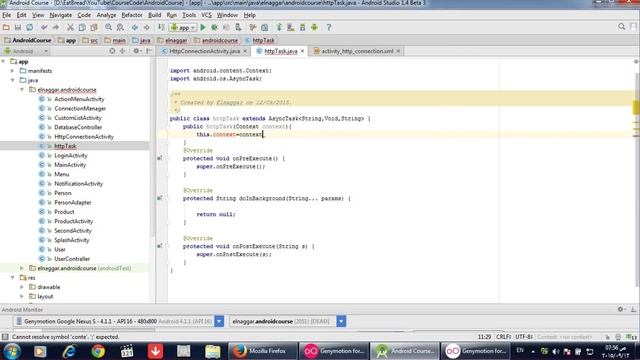Click the Search Everywhere magnifier icon
640x360 pixels.
click(622, 27)
